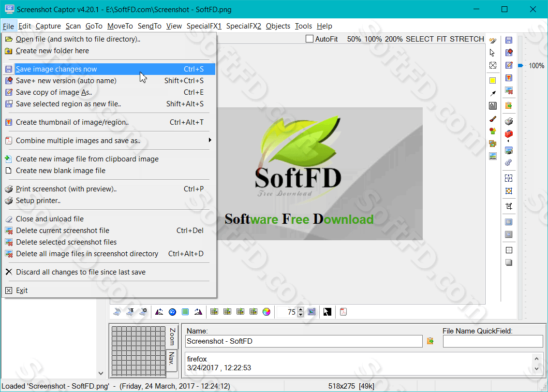Click the first scanner icon in bottom toolbar
The image size is (548, 392).
coord(117,312)
